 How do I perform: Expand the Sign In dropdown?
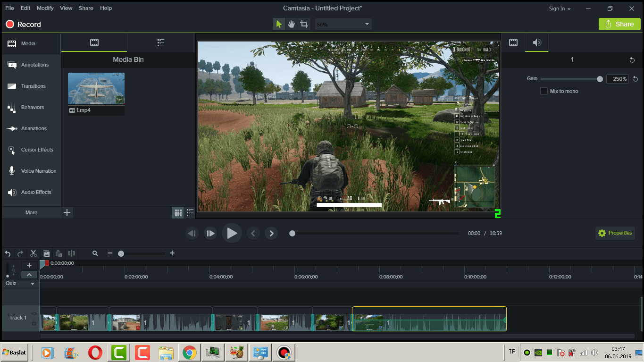click(x=560, y=8)
